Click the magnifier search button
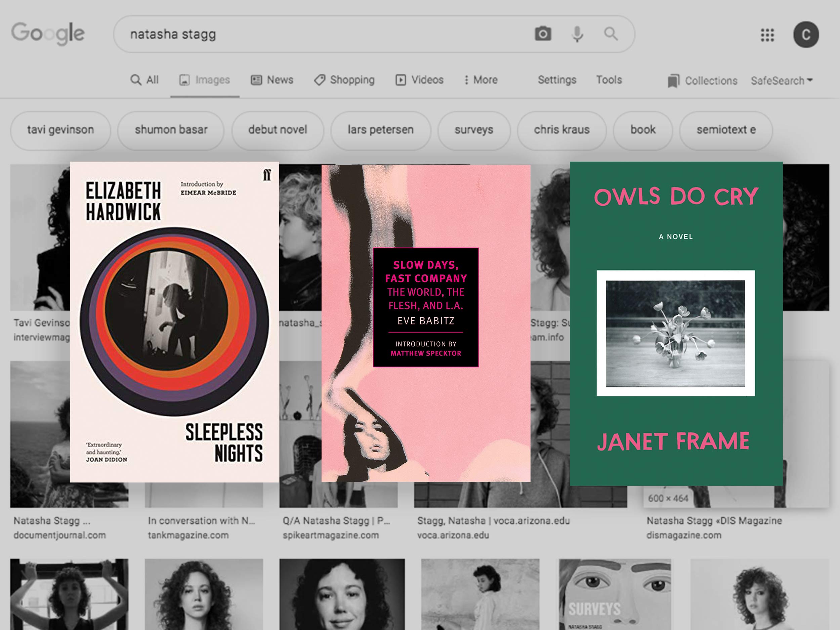The width and height of the screenshot is (840, 630). pos(611,34)
